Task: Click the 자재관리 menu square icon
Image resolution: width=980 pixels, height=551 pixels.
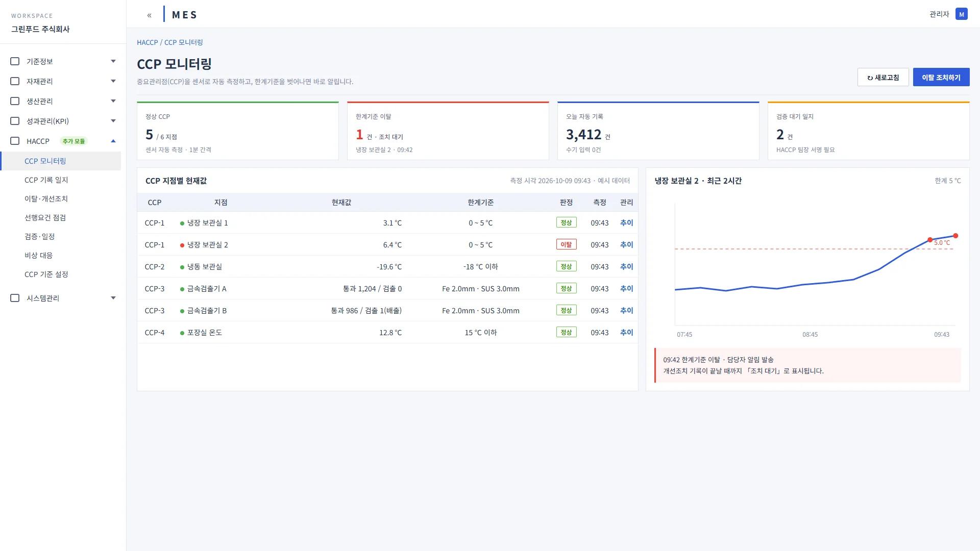Action: 15,81
